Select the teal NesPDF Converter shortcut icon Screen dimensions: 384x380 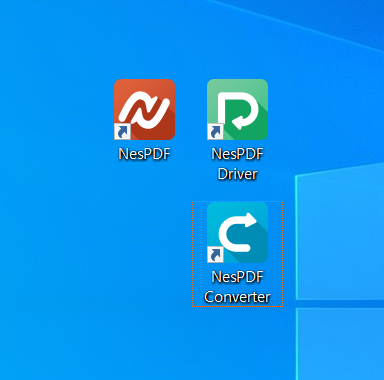237,232
